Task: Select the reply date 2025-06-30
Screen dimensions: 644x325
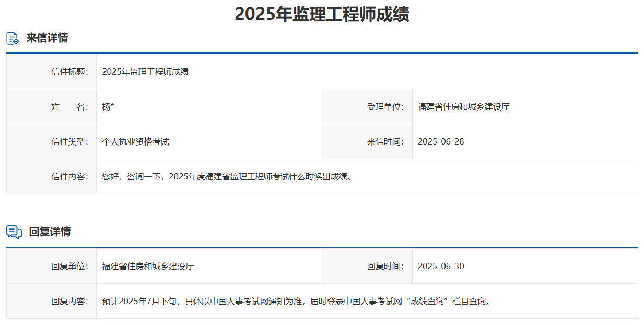Action: click(441, 267)
